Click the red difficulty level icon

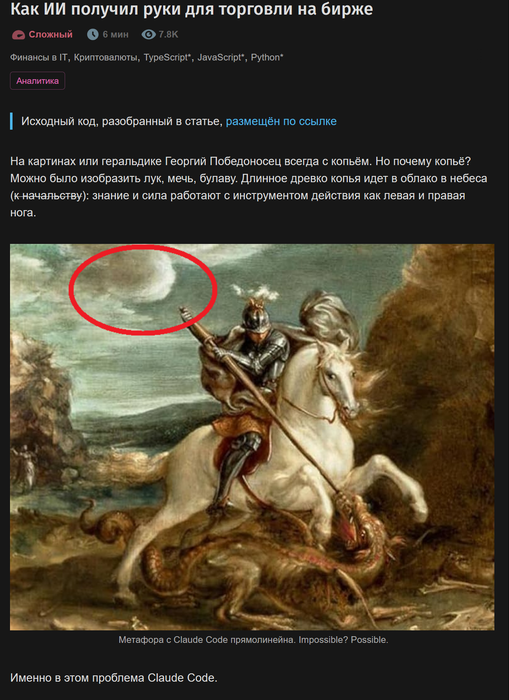tap(18, 35)
